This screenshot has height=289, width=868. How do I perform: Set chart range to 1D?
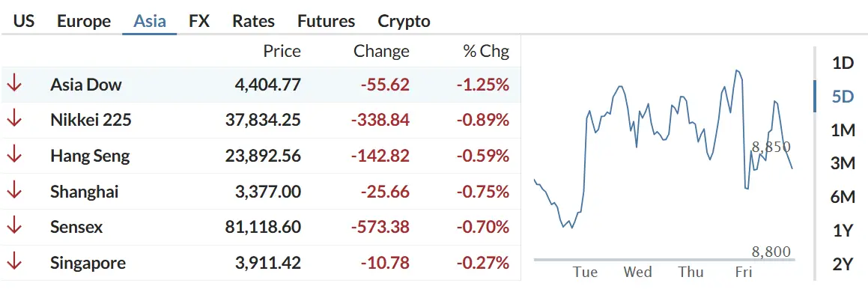click(x=843, y=63)
